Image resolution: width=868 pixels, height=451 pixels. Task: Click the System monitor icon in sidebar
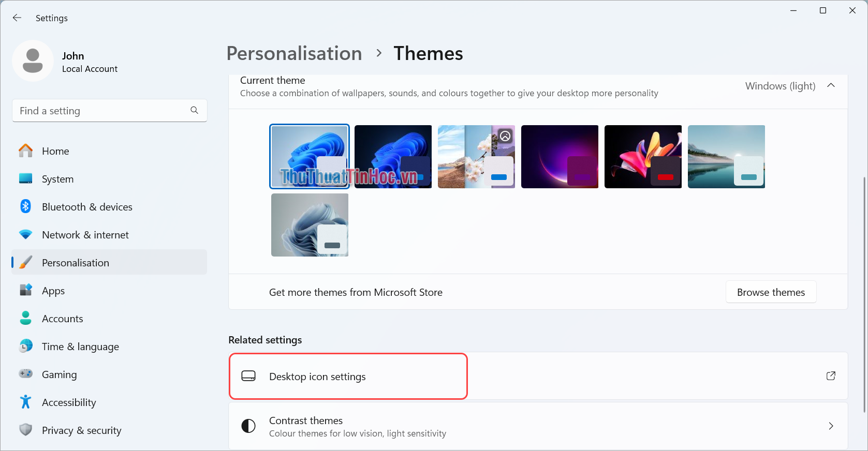coord(25,178)
